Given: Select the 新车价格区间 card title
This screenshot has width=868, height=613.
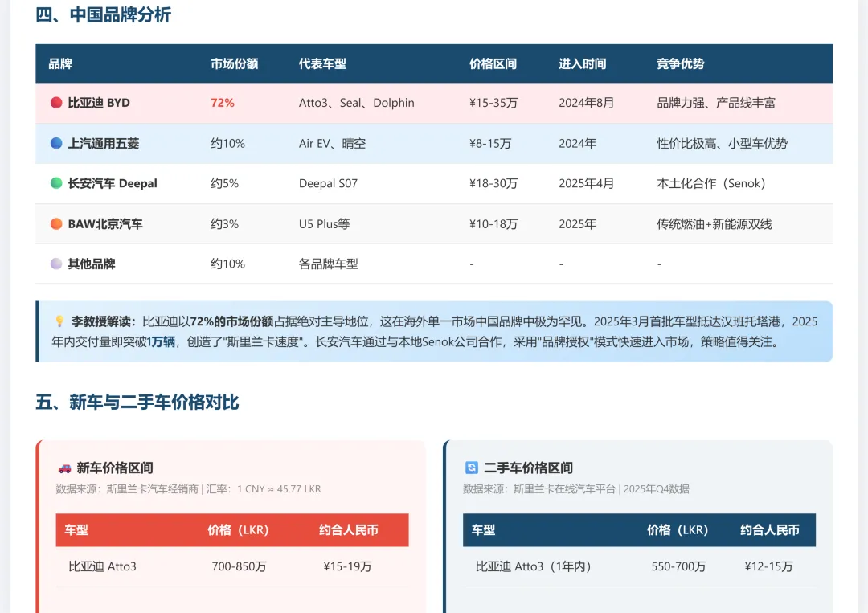Looking at the screenshot, I should [115, 468].
